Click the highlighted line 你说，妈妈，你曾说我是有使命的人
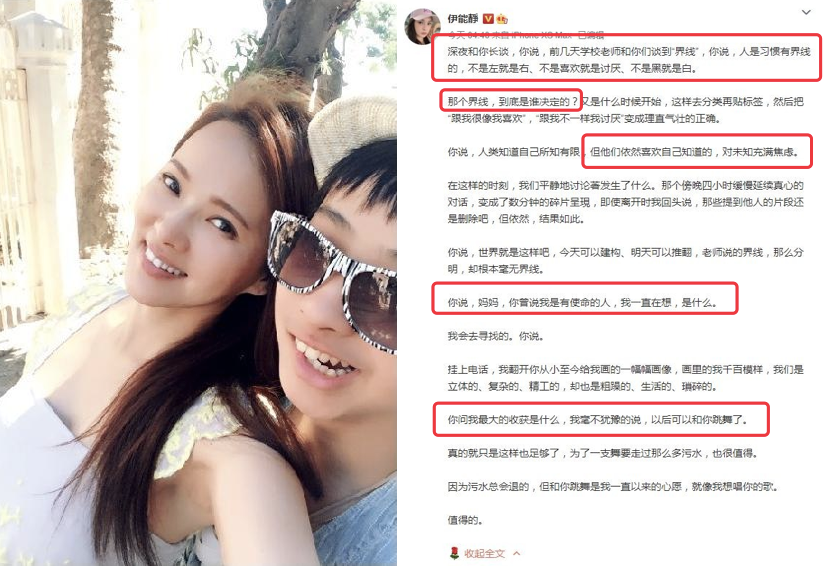Image resolution: width=825 pixels, height=567 pixels. (x=582, y=302)
